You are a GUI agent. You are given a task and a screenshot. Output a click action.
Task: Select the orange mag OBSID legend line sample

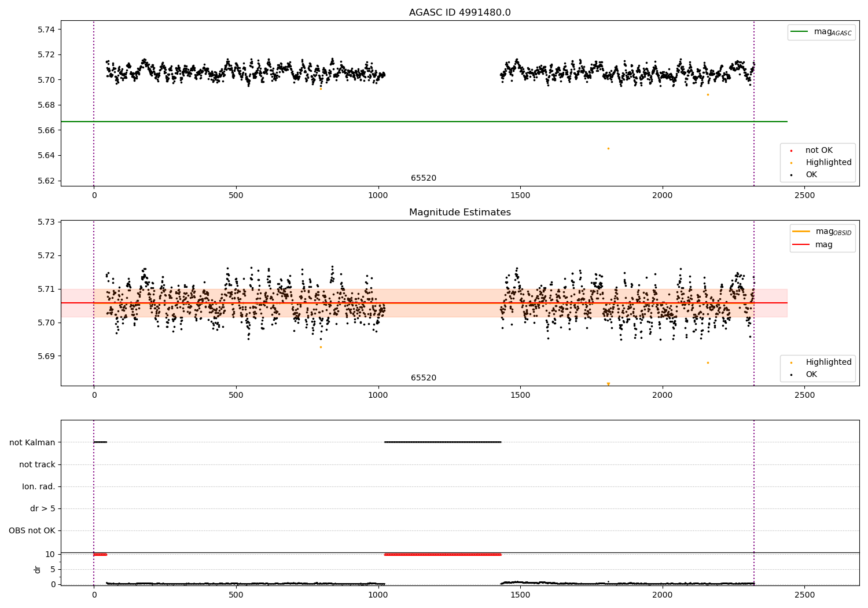pos(801,232)
